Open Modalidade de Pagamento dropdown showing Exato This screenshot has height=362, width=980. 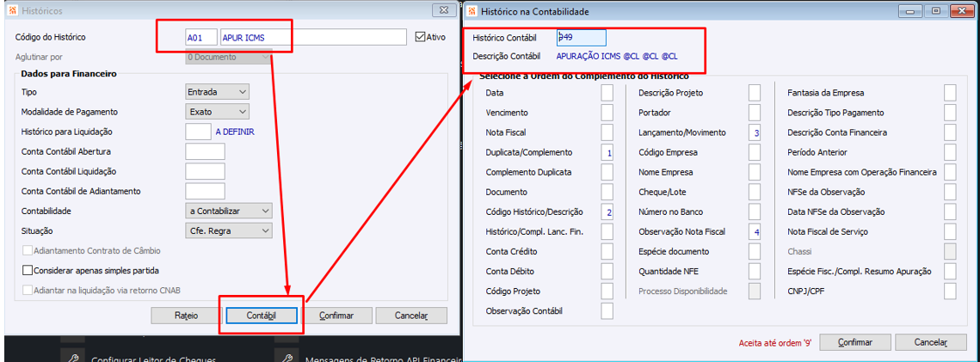click(218, 112)
